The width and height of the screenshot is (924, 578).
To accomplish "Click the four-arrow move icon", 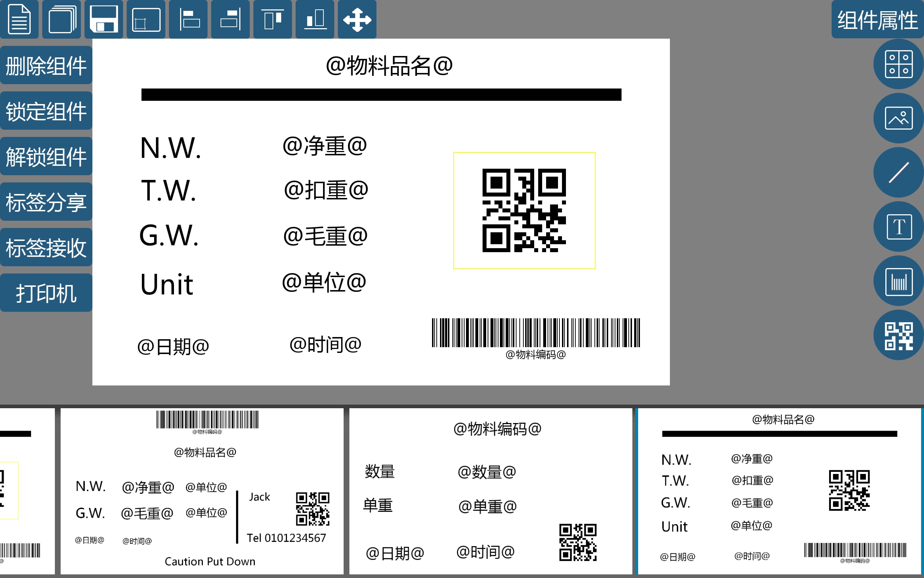I will point(357,19).
